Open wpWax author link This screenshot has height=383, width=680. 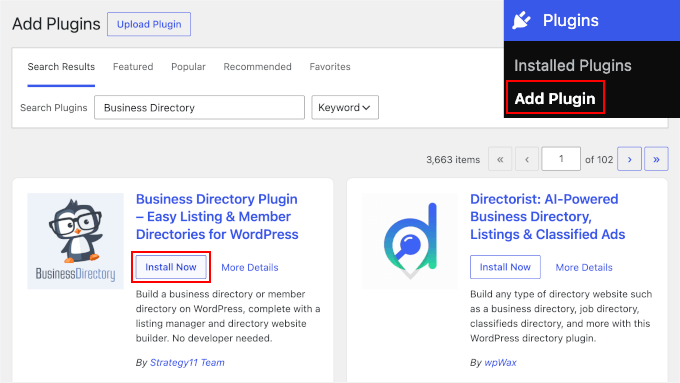(x=500, y=363)
